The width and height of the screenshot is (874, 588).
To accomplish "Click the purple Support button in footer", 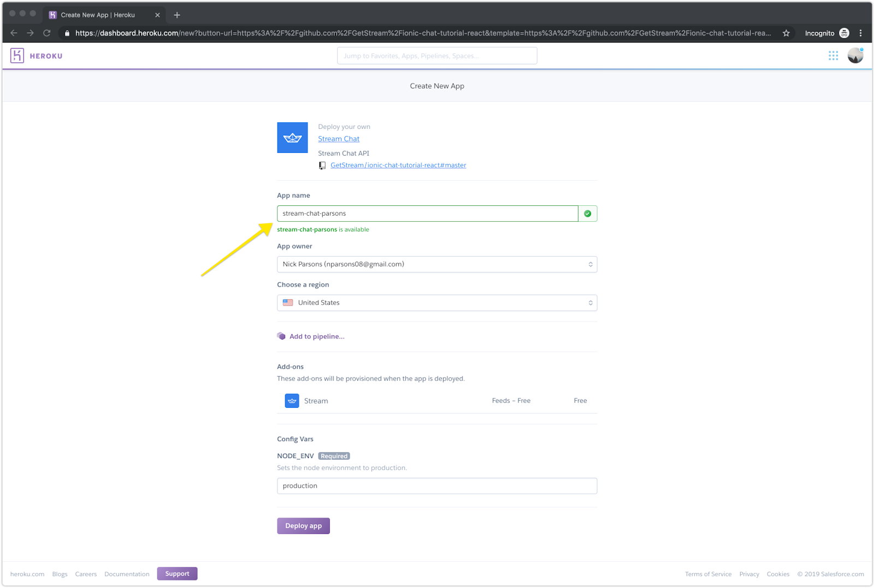I will (x=177, y=574).
